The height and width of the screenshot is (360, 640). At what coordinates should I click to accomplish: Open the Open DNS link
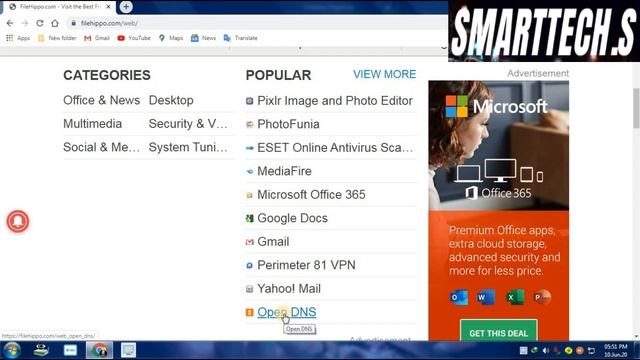click(x=287, y=312)
